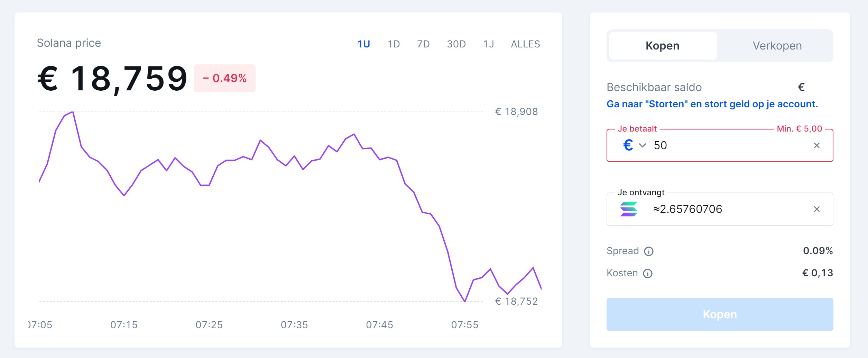
Task: Click the Kosten info icon
Action: coord(648,274)
